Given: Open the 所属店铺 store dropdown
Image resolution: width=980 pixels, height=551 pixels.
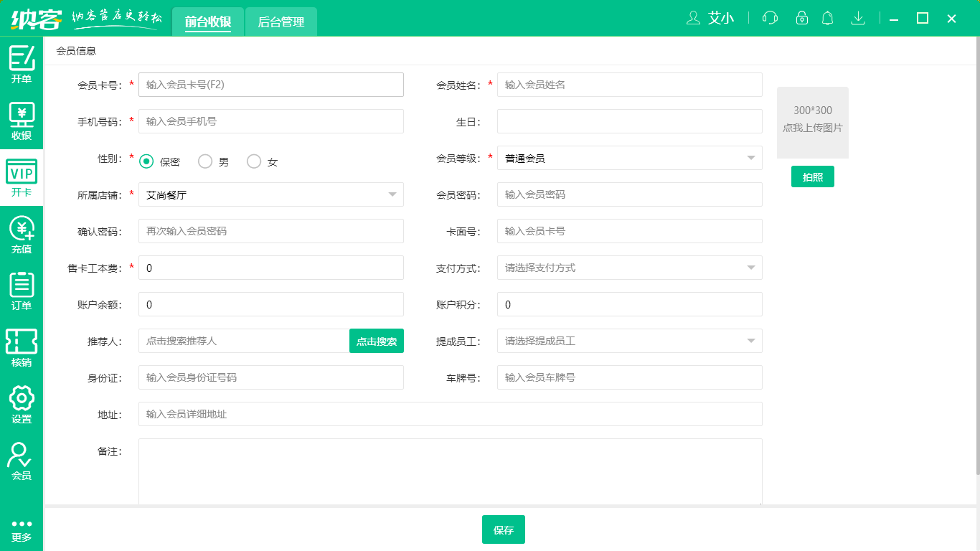Looking at the screenshot, I should [392, 194].
